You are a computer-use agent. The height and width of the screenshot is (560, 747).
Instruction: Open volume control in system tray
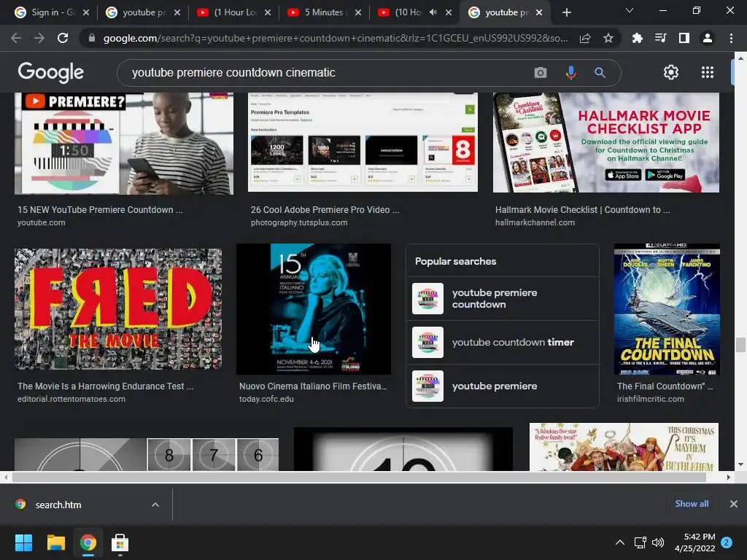658,542
